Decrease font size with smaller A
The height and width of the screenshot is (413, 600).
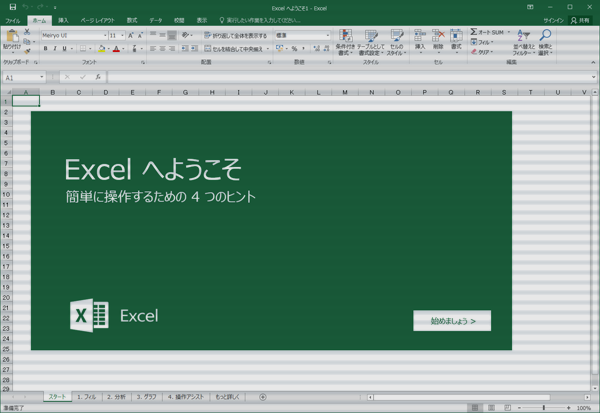pos(140,35)
